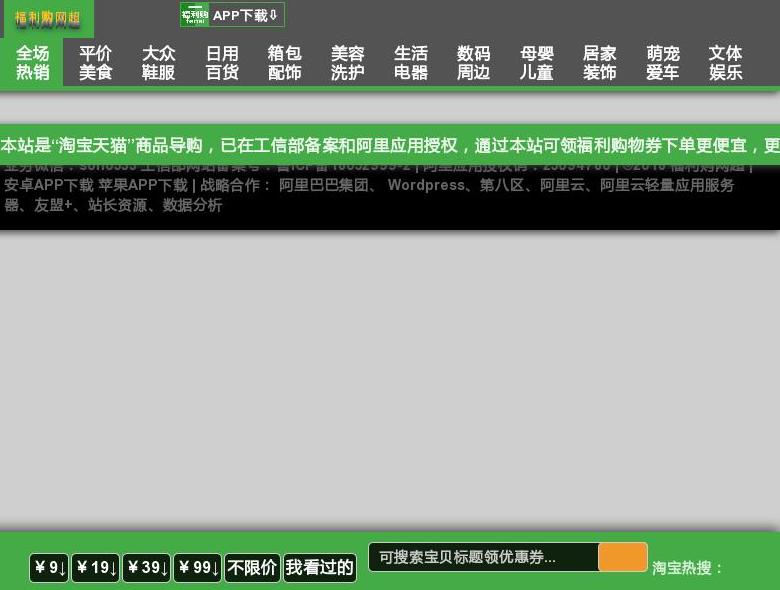780x590 pixels.
Task: Select the 生活电器 category
Action: 411,63
